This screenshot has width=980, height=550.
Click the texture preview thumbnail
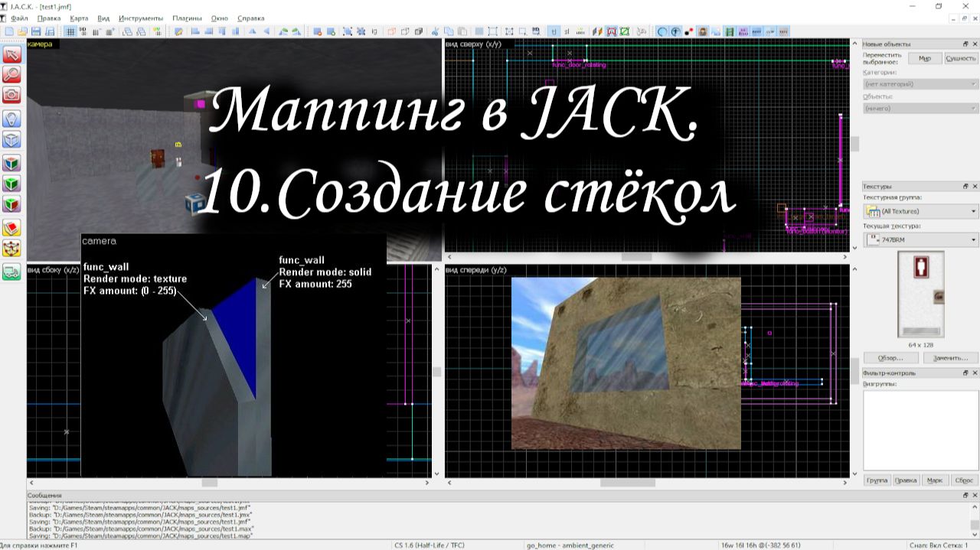920,295
